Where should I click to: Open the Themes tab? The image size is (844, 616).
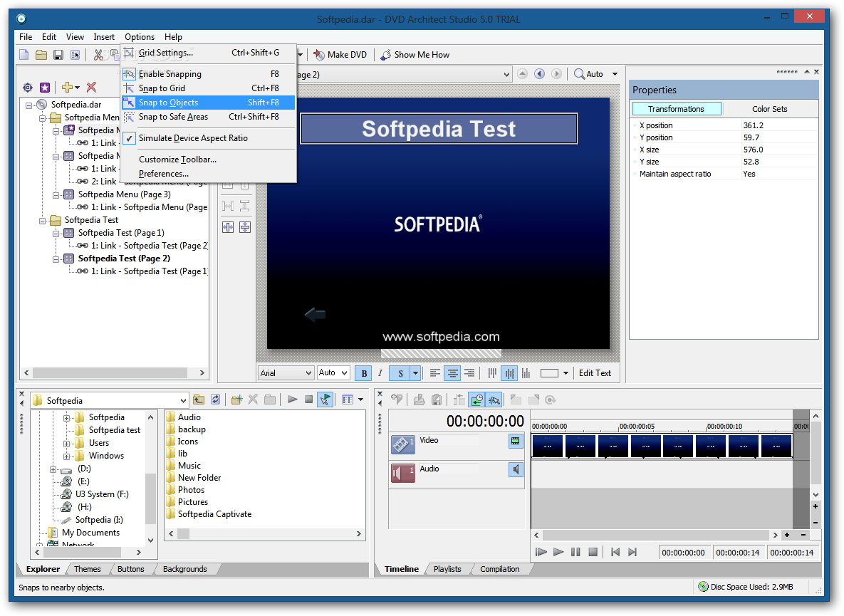click(87, 569)
